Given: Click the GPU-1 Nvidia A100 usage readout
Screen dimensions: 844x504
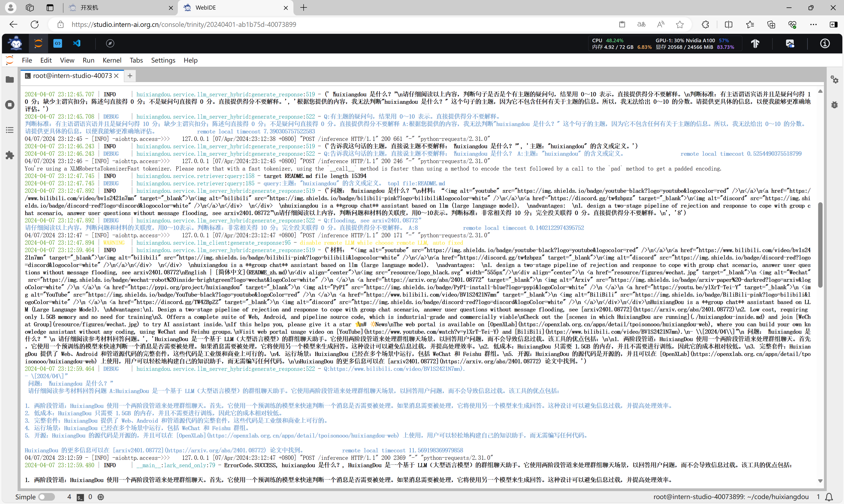Looking at the screenshot, I should point(692,40).
